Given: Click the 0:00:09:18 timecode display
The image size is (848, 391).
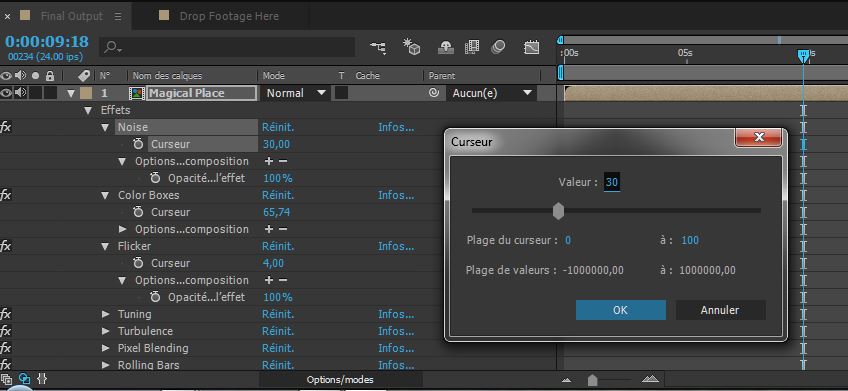Looking at the screenshot, I should point(47,42).
